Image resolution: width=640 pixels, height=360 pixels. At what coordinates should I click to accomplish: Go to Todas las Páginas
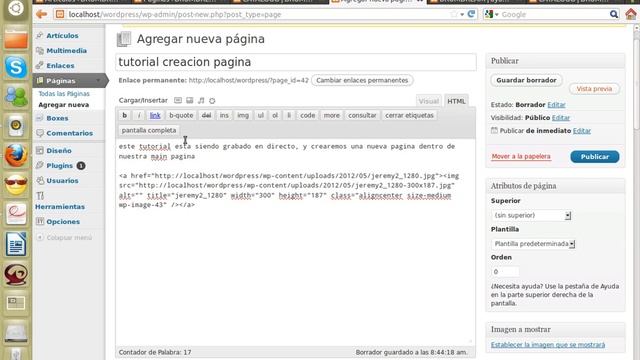coord(64,94)
